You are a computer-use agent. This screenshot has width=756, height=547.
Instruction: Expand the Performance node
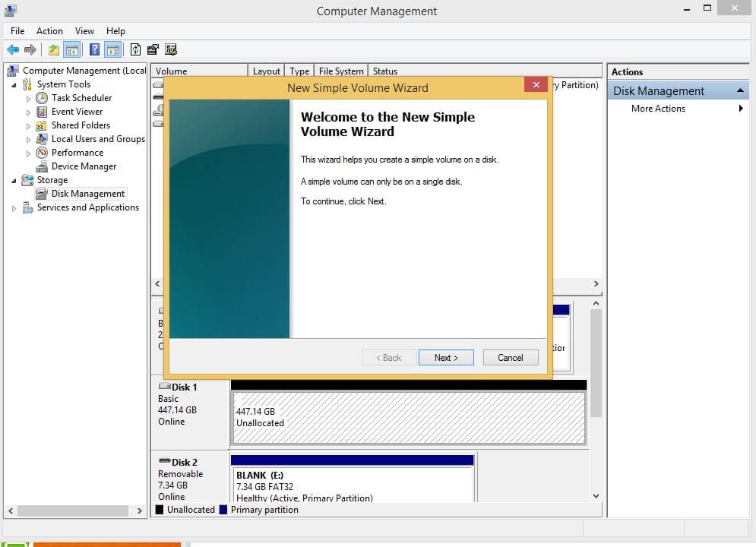28,153
